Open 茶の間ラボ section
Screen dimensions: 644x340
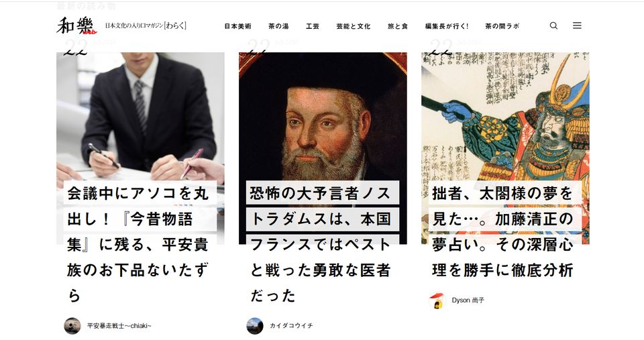(502, 26)
